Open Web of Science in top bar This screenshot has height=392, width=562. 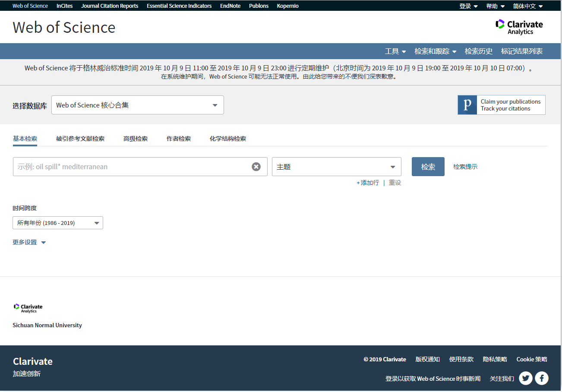(30, 6)
